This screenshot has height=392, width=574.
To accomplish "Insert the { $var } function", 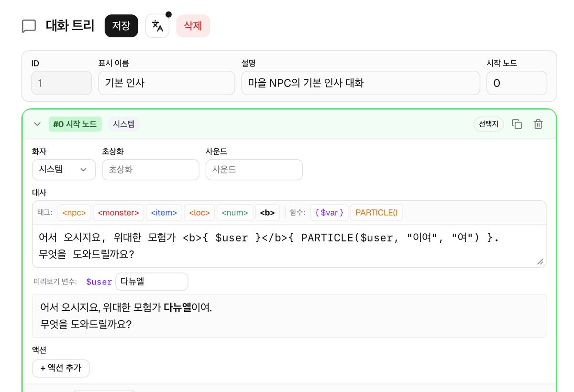I will 329,213.
